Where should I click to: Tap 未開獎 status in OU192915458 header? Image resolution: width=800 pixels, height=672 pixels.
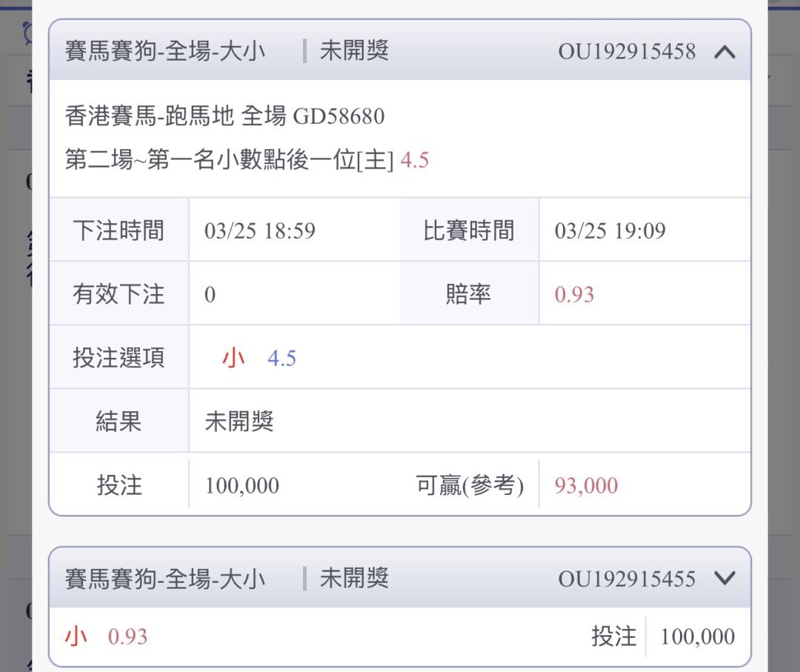[x=354, y=52]
